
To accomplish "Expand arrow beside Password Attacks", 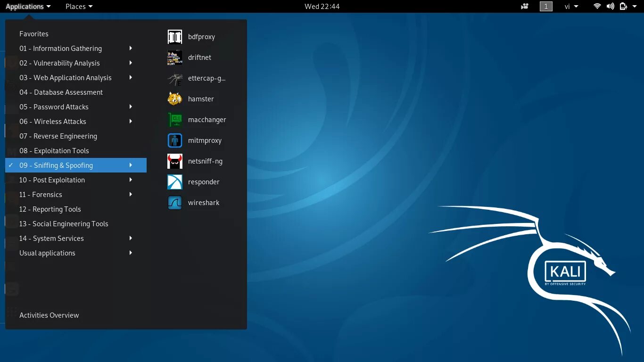I will click(131, 107).
